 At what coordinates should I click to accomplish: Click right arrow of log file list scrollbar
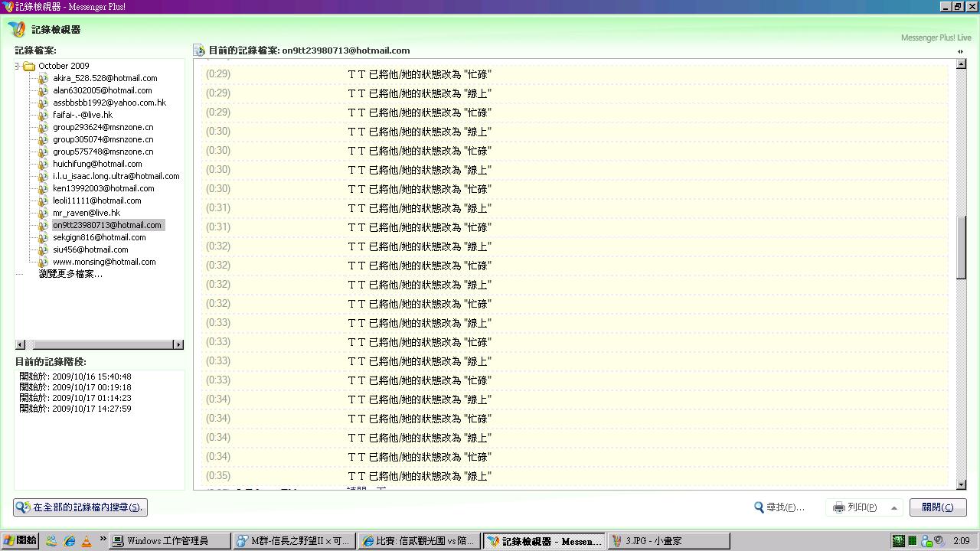coord(179,344)
